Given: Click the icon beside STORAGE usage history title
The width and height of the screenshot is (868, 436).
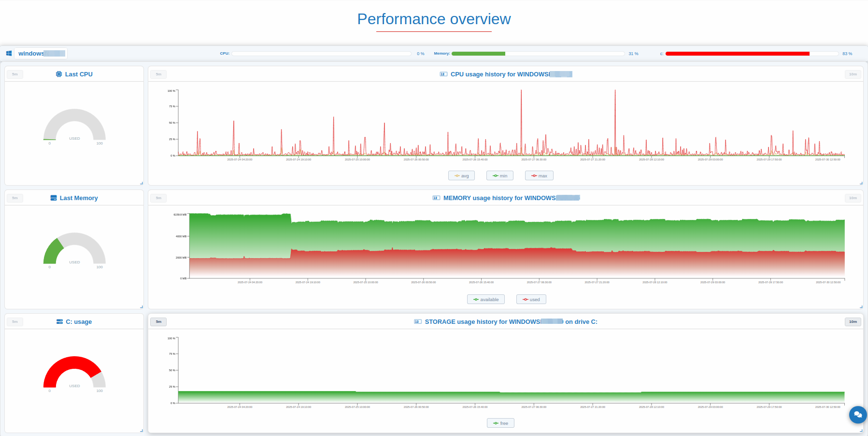Looking at the screenshot, I should tap(418, 322).
